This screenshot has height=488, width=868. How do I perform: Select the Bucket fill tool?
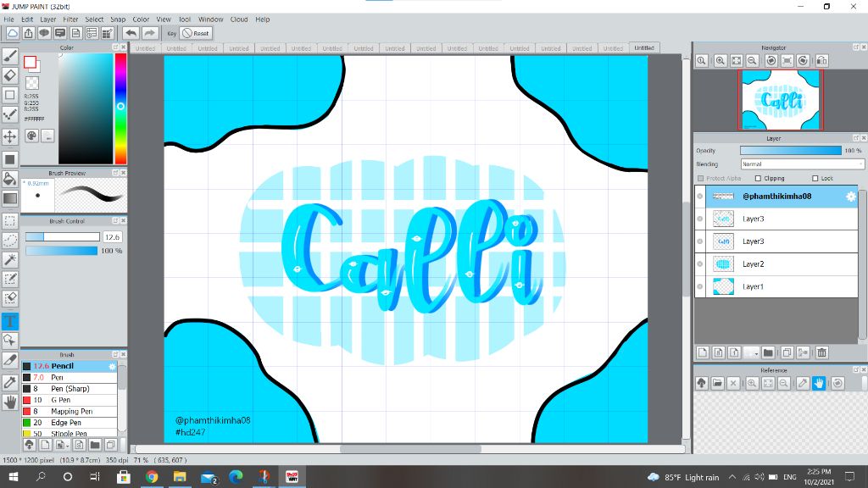[x=10, y=178]
